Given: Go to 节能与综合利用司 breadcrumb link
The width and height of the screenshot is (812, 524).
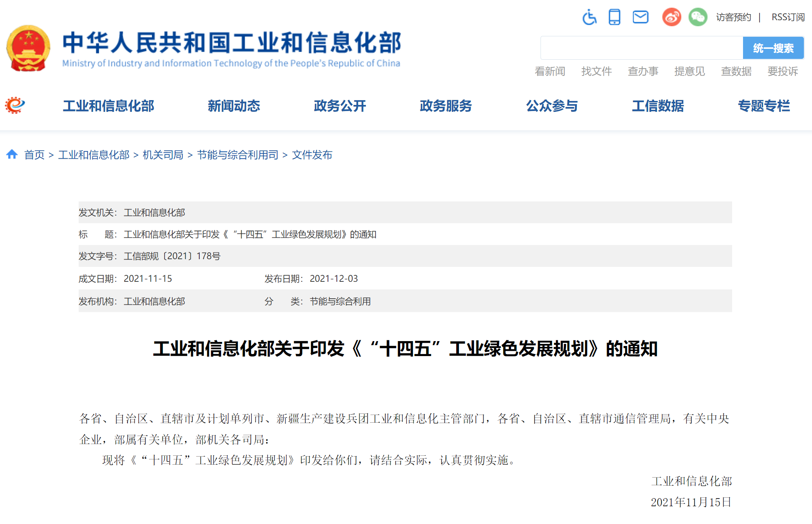Looking at the screenshot, I should click(238, 155).
